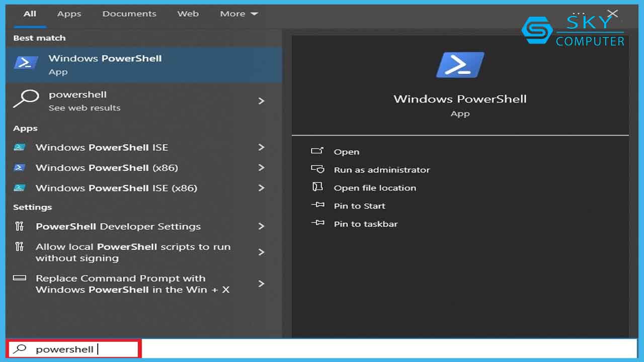This screenshot has width=644, height=362.
Task: Expand the More filter dropdown
Action: coord(238,14)
